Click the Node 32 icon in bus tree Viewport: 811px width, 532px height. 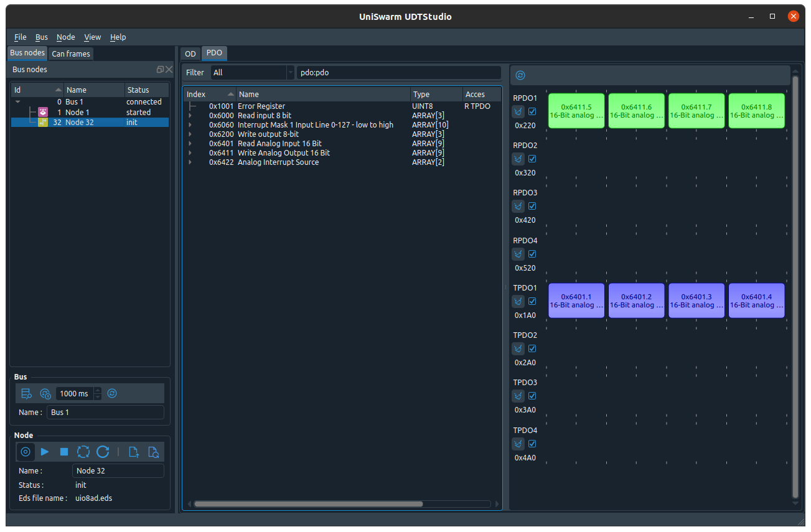(43, 122)
